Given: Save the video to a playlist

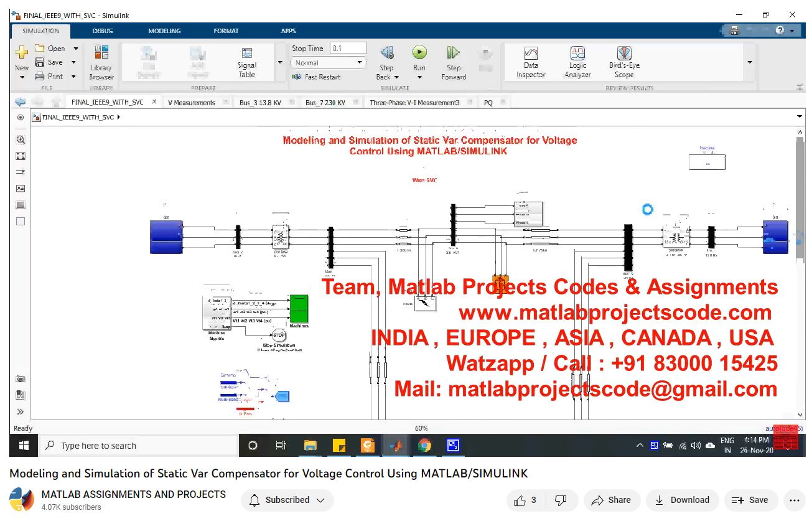Looking at the screenshot, I should coord(750,500).
